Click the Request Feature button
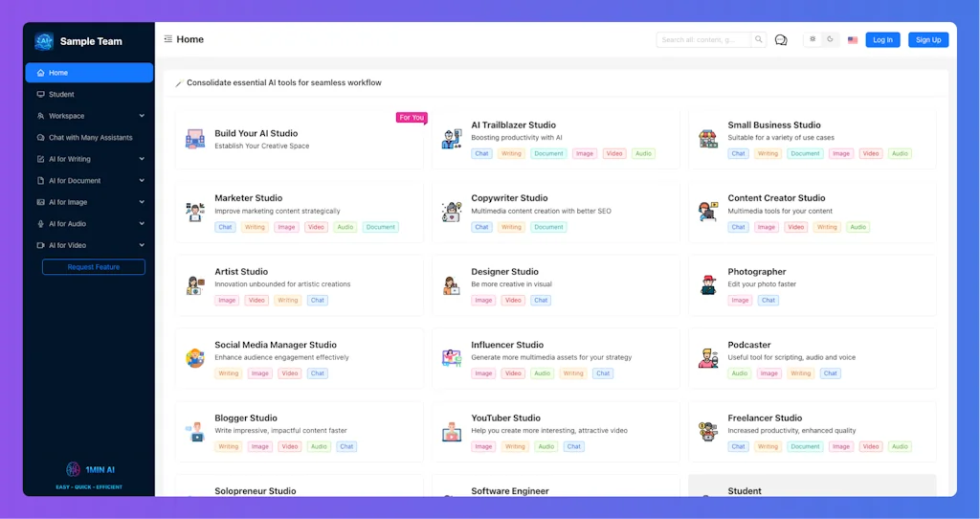Screen dimensions: 980x519 tap(93, 267)
